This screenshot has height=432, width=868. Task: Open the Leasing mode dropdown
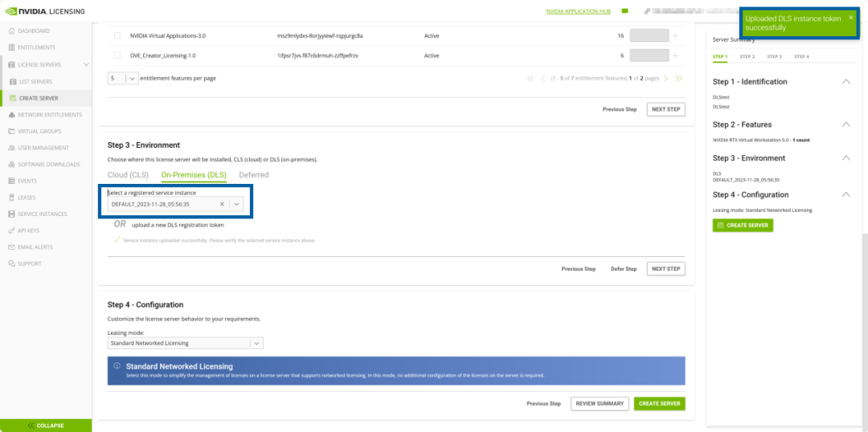(186, 343)
